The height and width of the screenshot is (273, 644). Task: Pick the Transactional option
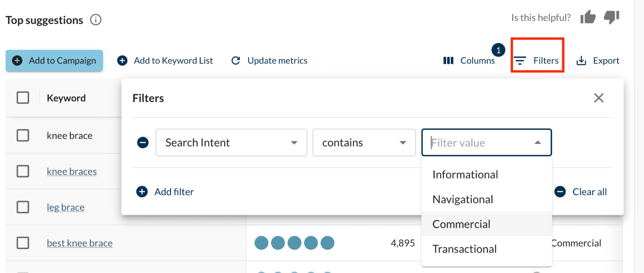click(x=464, y=249)
